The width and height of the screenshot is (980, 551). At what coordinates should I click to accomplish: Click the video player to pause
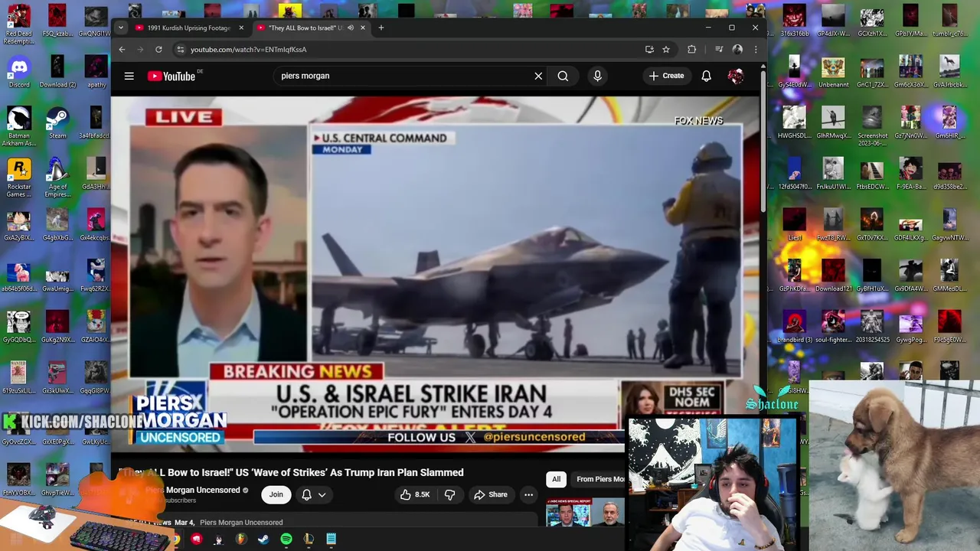[x=436, y=275]
